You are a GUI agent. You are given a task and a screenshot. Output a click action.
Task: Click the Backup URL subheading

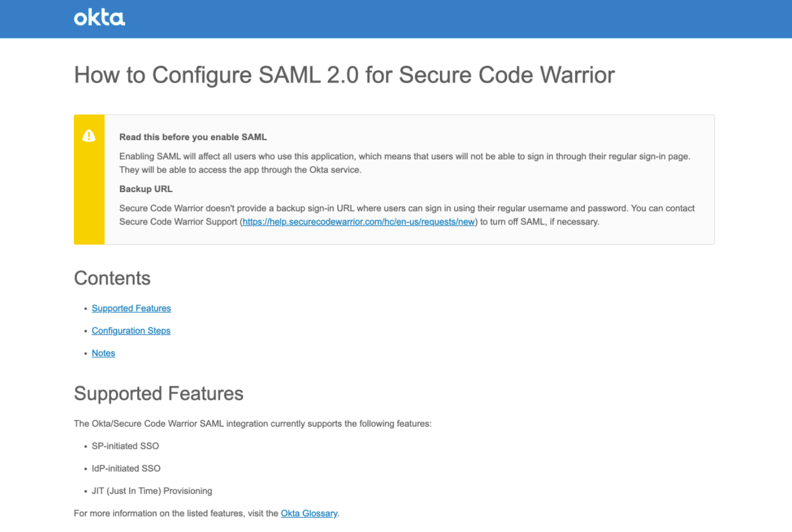tap(146, 189)
